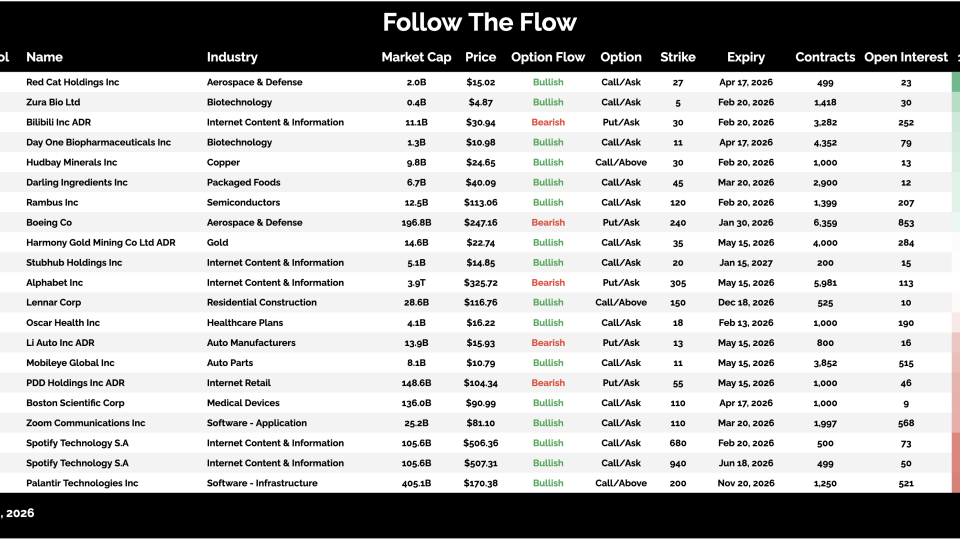The width and height of the screenshot is (960, 540).
Task: Click the Expiry column header
Action: [x=746, y=57]
